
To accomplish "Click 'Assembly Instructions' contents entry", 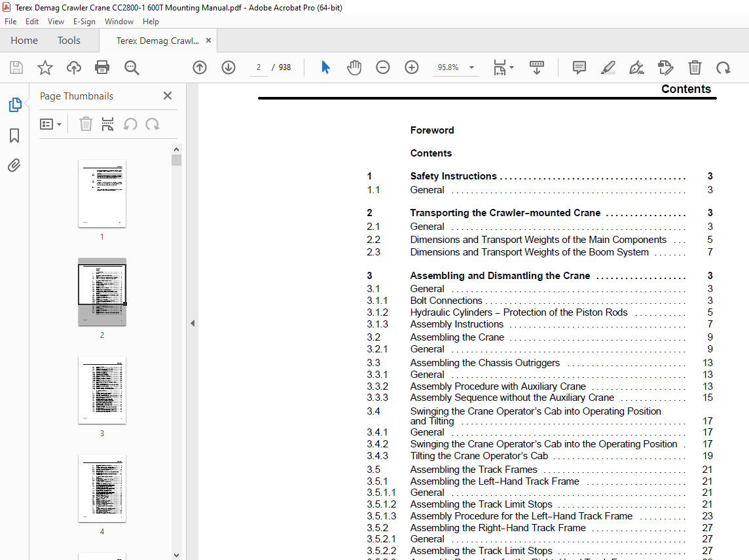I will click(x=456, y=324).
